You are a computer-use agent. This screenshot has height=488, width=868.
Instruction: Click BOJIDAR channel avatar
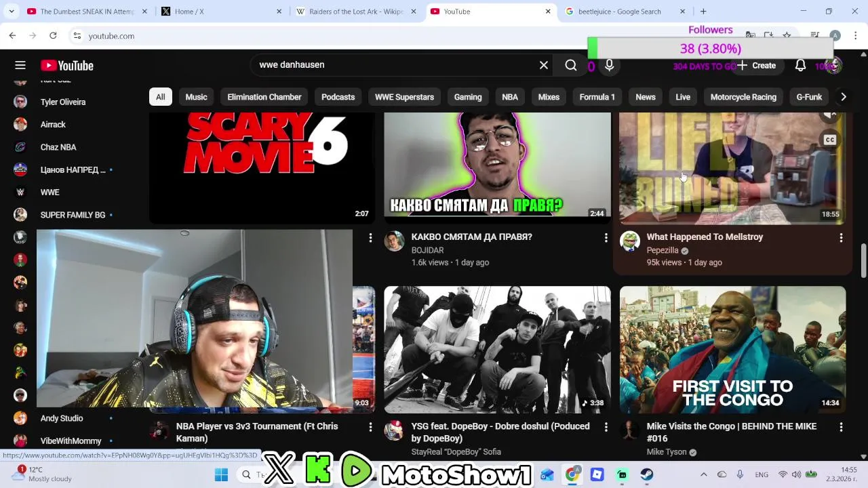point(395,241)
